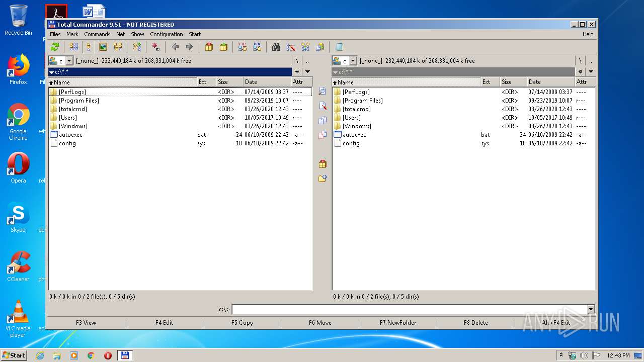
Task: Click the F6 Move button
Action: pyautogui.click(x=320, y=322)
